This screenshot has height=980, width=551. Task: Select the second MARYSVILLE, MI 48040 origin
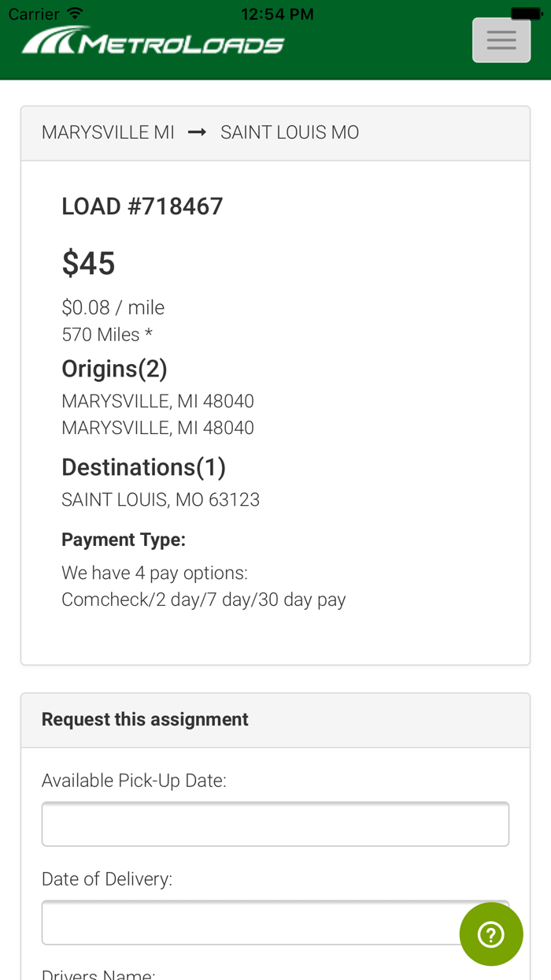tap(157, 428)
